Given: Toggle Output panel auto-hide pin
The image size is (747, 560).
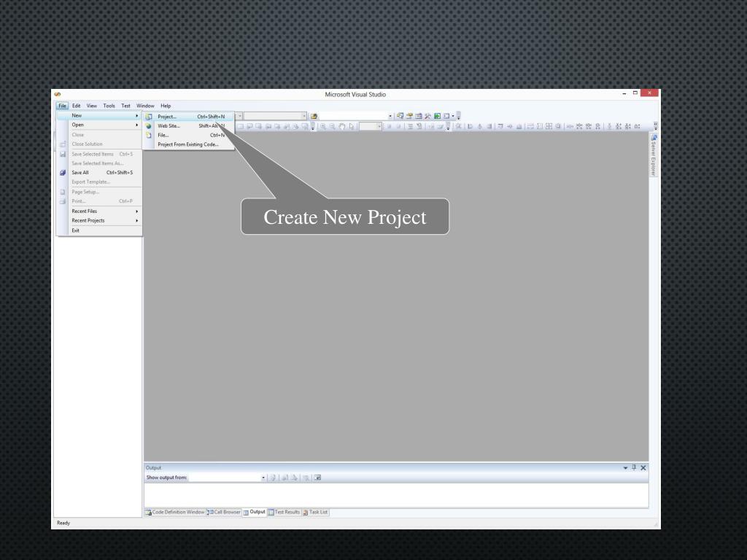Looking at the screenshot, I should 634,467.
